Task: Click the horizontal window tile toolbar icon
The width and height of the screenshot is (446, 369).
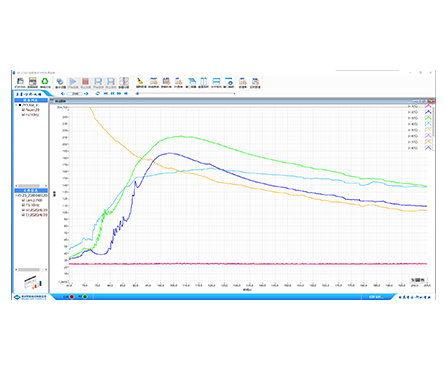Action: point(216,81)
